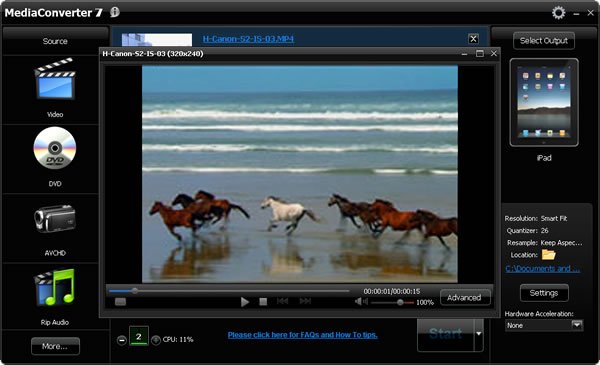This screenshot has height=365, width=600.
Task: Increase simultaneous conversions with plus icon
Action: [156, 340]
